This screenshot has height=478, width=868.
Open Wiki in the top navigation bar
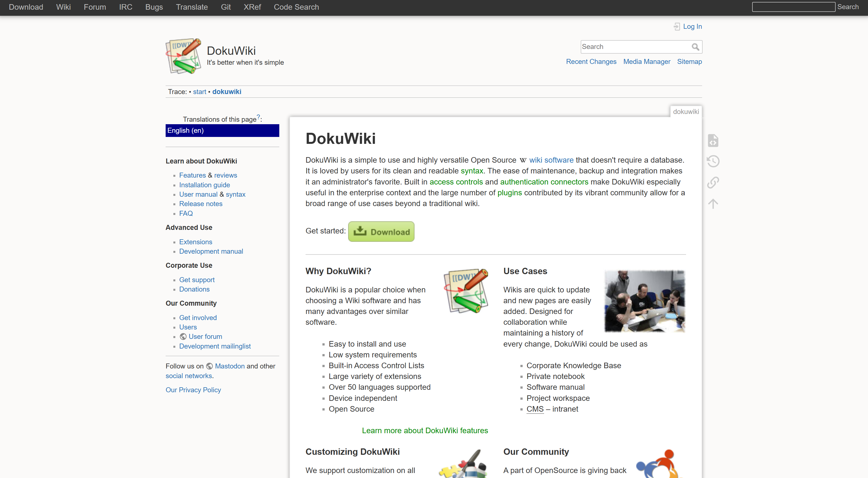(x=63, y=7)
